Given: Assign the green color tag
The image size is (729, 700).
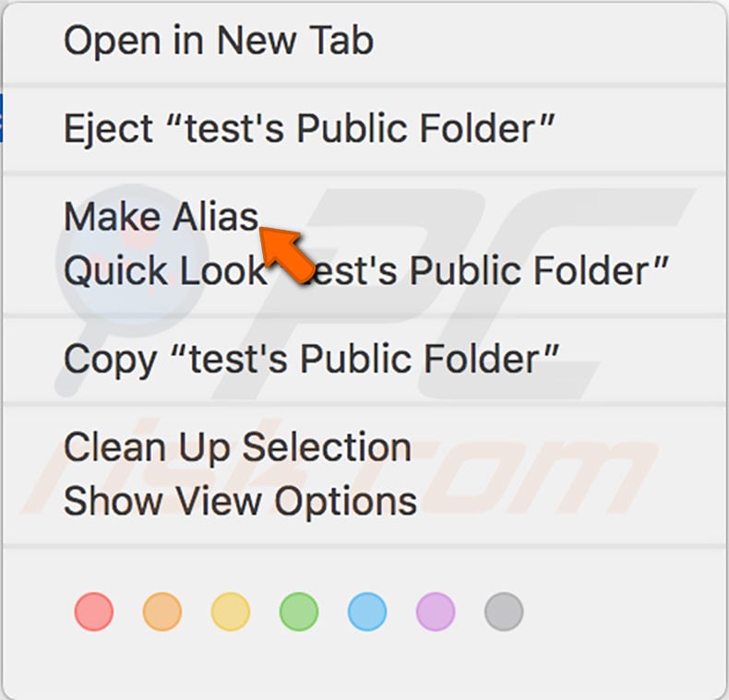Looking at the screenshot, I should point(299,611).
